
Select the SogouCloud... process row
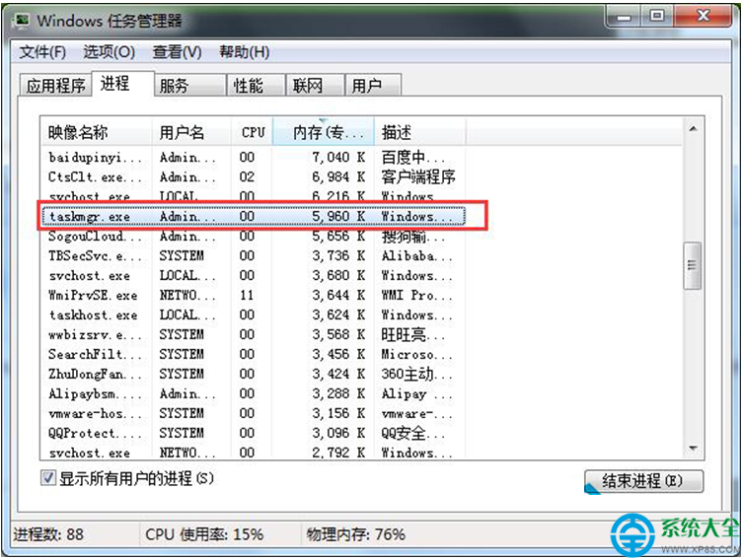point(253,237)
